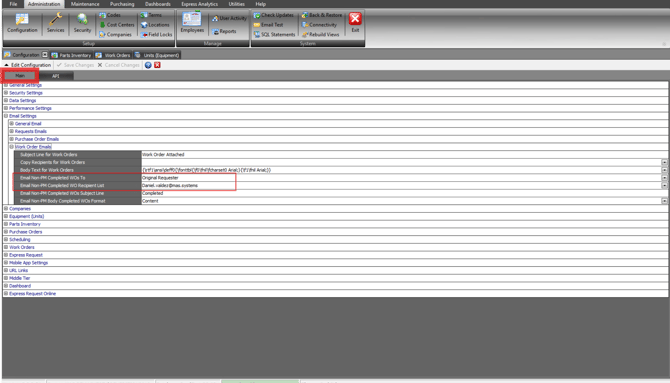670x383 pixels.
Task: Open SQL Statements tool
Action: pyautogui.click(x=274, y=35)
